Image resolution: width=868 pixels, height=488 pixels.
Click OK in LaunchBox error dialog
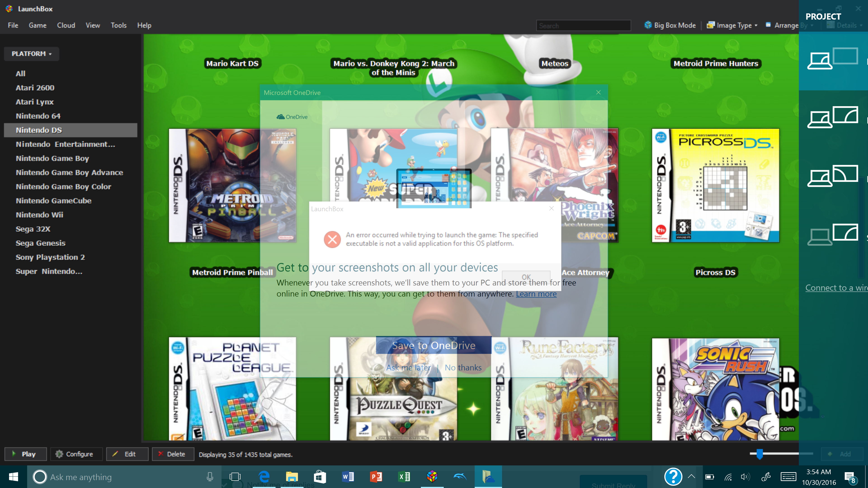click(526, 277)
